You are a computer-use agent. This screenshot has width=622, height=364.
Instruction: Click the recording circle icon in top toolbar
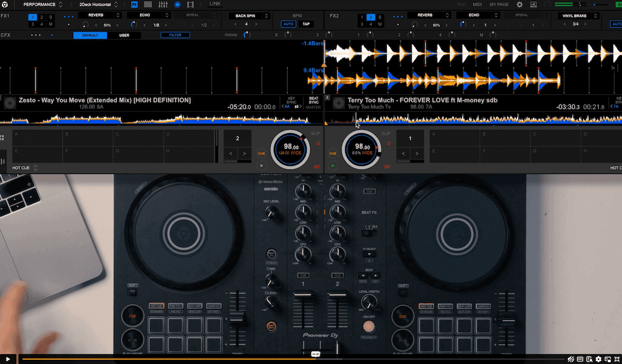tap(178, 4)
